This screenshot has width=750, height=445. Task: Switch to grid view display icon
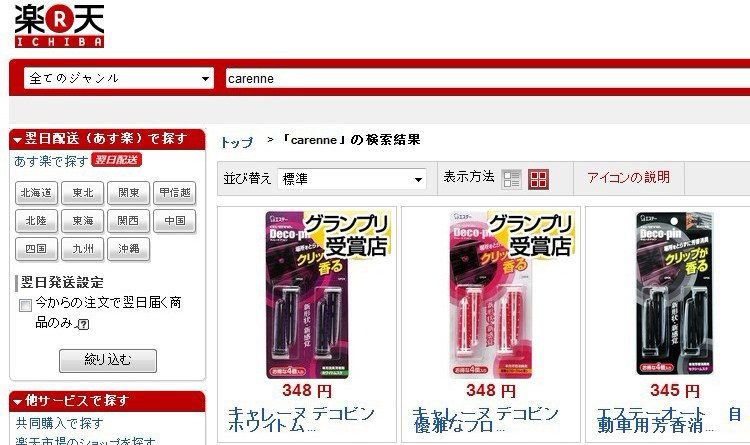click(538, 179)
